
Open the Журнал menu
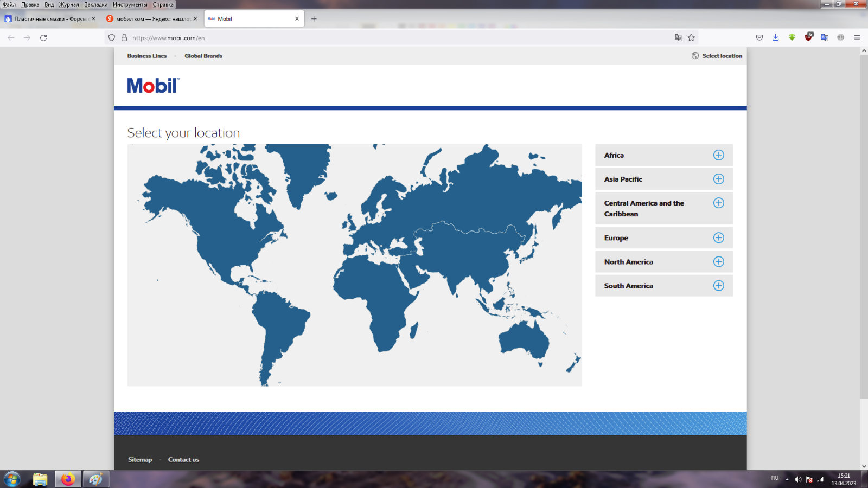click(69, 4)
